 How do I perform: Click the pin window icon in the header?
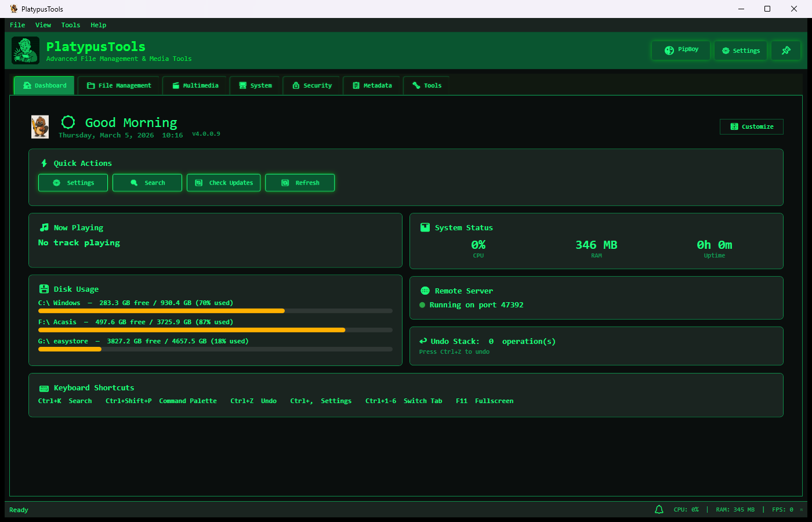coord(786,50)
